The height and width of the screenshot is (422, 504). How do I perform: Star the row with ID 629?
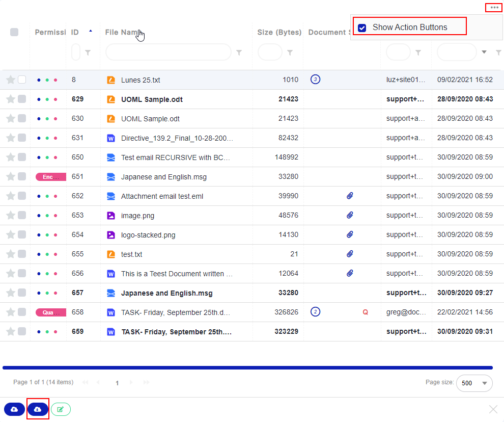[11, 99]
